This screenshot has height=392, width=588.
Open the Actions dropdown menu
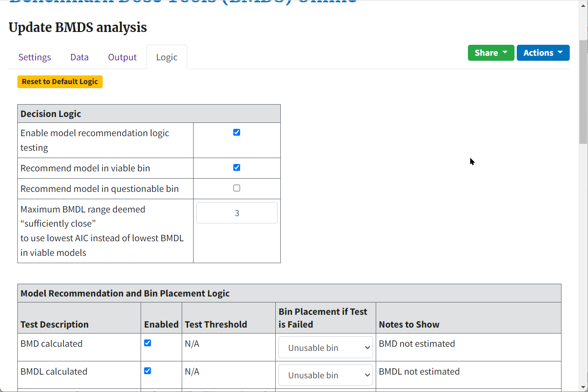(x=543, y=53)
